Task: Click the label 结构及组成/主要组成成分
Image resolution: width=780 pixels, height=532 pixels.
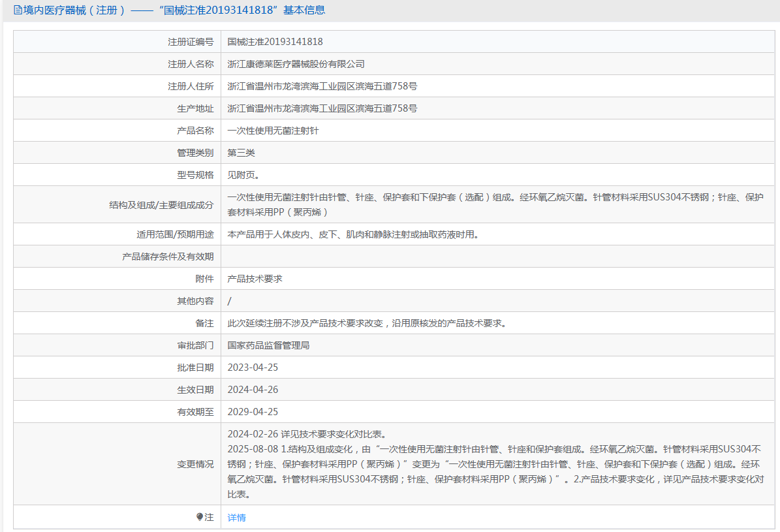Action: point(161,204)
